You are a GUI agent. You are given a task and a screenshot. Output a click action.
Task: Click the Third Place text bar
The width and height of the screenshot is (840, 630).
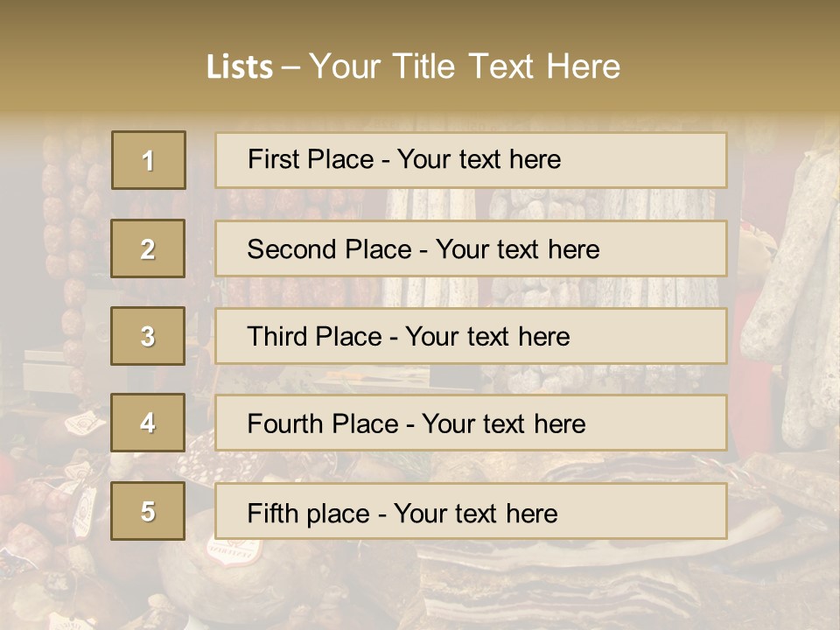[x=471, y=336]
